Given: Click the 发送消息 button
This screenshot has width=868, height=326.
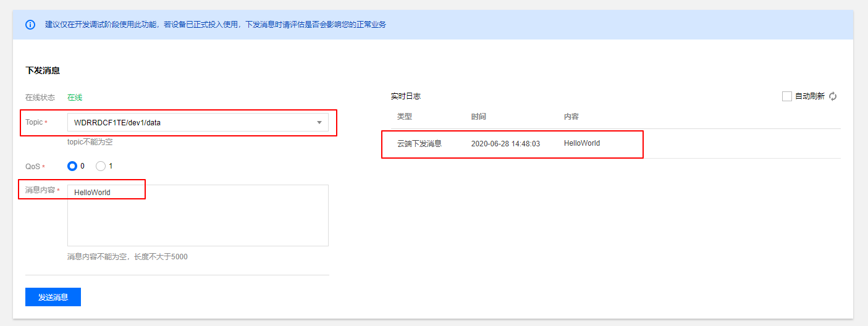Looking at the screenshot, I should pos(53,297).
